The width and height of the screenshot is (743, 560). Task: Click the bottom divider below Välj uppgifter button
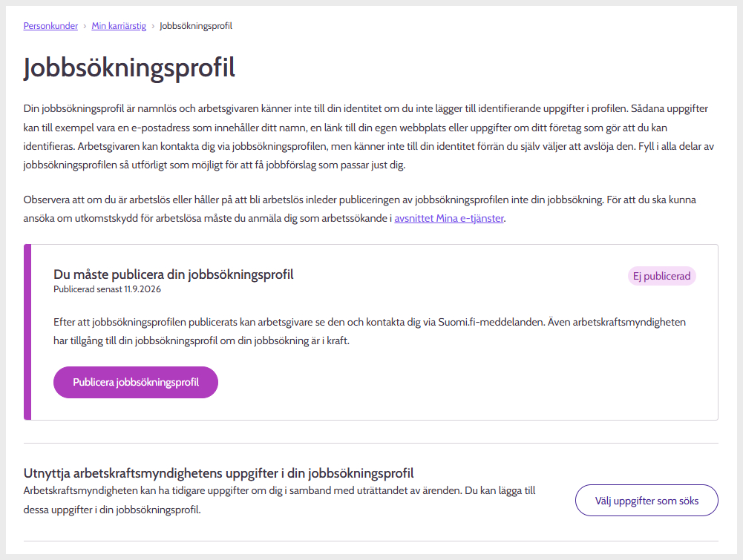click(371, 541)
